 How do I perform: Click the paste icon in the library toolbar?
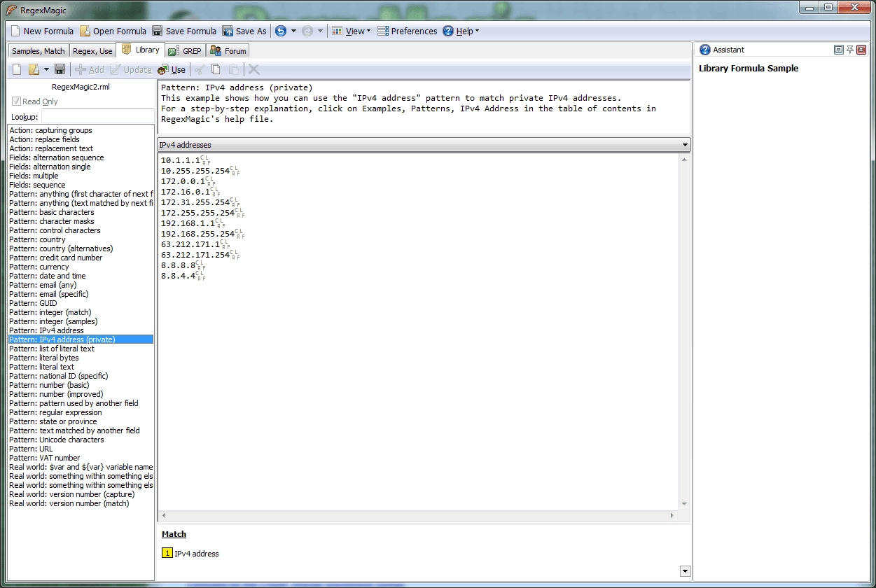[x=234, y=69]
